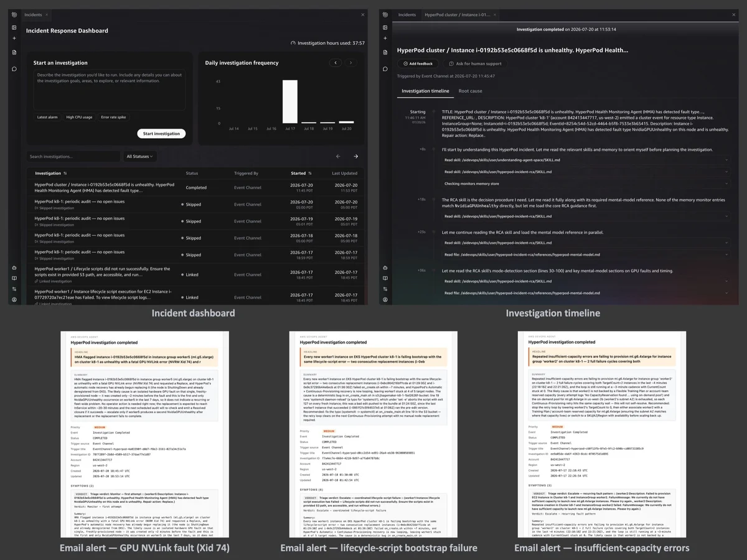747x560 pixels.
Task: Open the periodic audit row started 2026-07-19
Action: pos(195,222)
